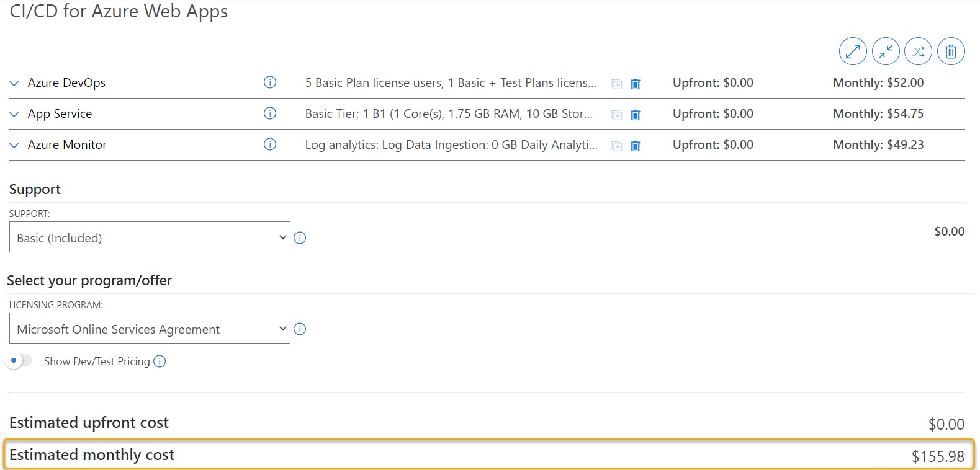Click the Upfront: $0.00 in Azure DevOps row
This screenshot has height=470, width=980.
click(713, 83)
